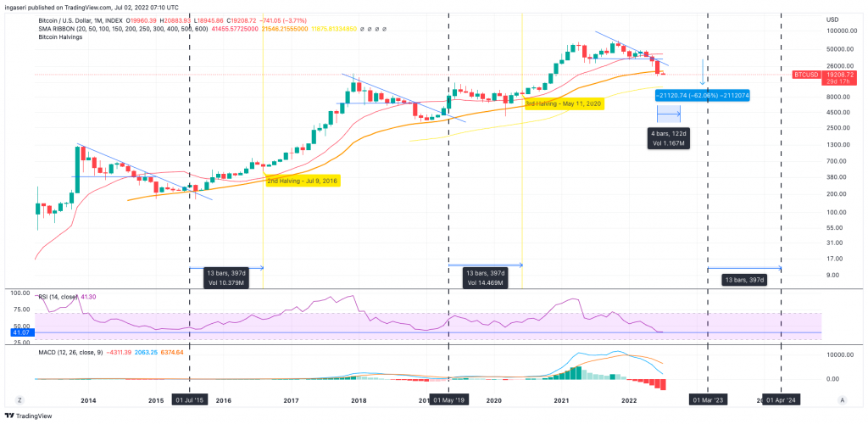Click the 13 bars Vol 14.469M measurement label

[x=484, y=278]
